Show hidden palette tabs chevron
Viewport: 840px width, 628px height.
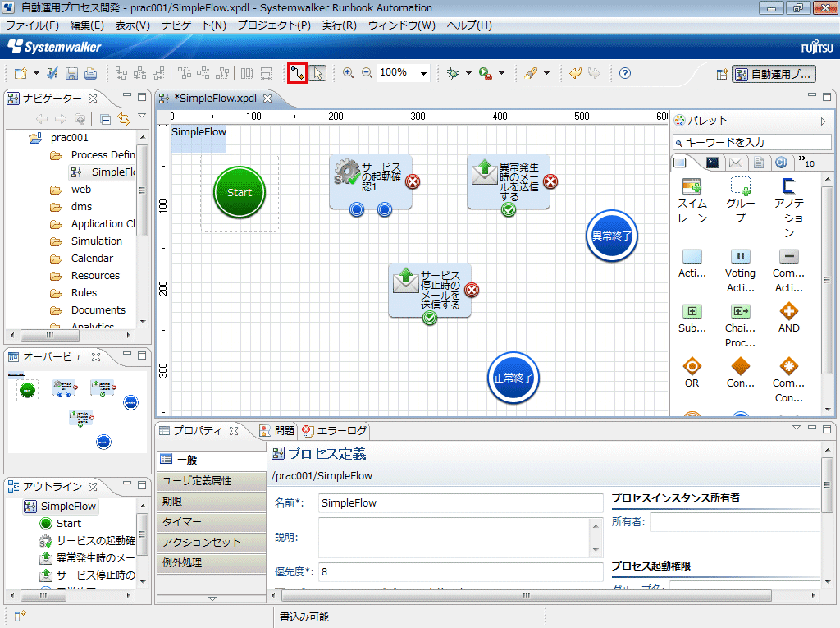[804, 162]
